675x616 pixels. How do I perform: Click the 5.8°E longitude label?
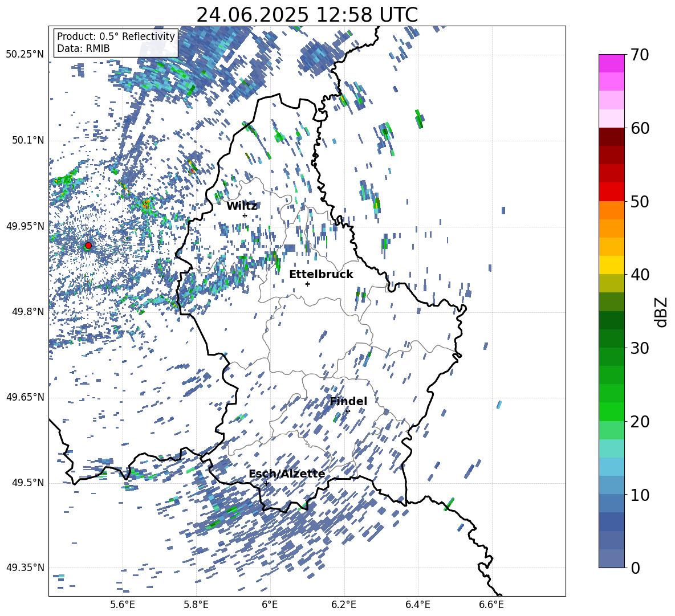(x=196, y=605)
